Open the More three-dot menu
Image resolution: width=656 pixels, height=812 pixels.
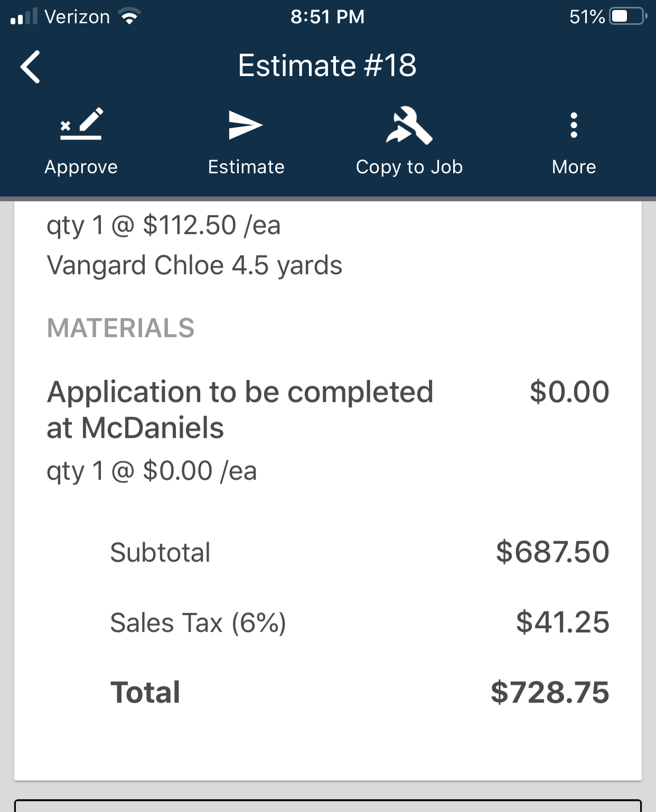pyautogui.click(x=574, y=125)
